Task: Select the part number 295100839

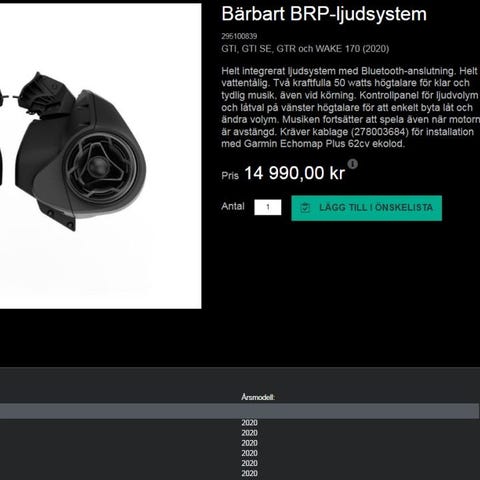Action: point(239,36)
